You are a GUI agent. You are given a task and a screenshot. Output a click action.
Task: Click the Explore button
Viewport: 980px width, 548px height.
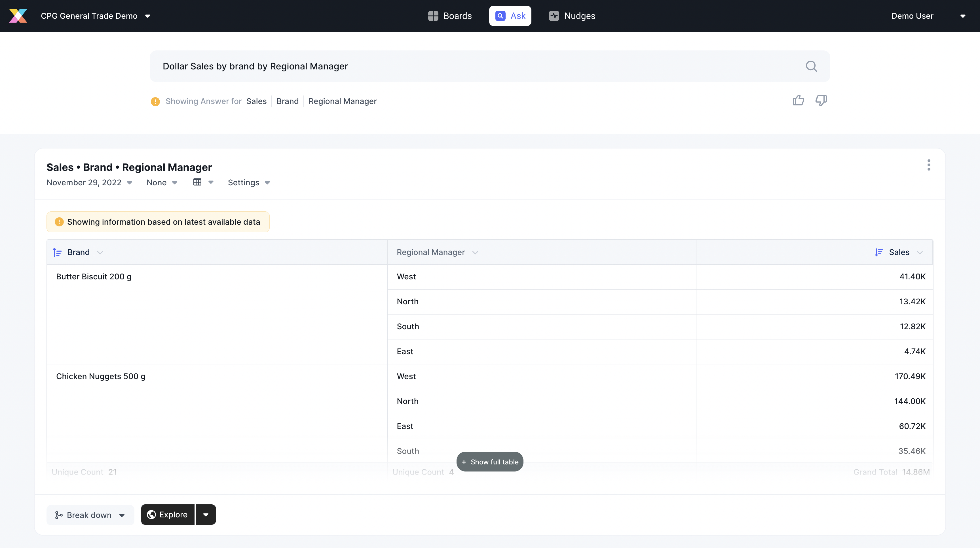[x=168, y=515]
